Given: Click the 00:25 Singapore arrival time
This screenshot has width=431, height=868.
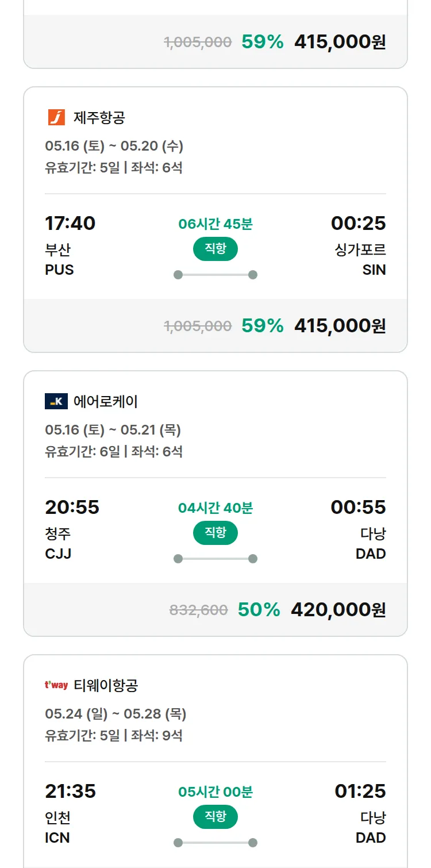Looking at the screenshot, I should point(358,223).
